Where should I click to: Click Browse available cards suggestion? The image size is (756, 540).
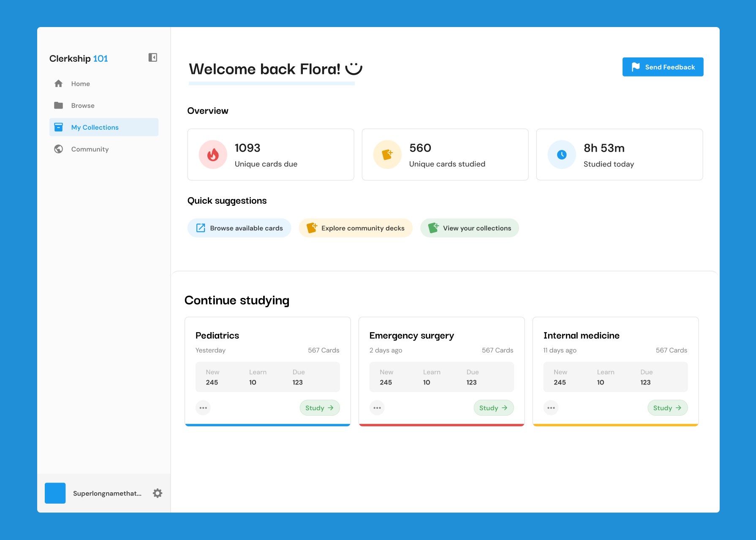point(239,228)
